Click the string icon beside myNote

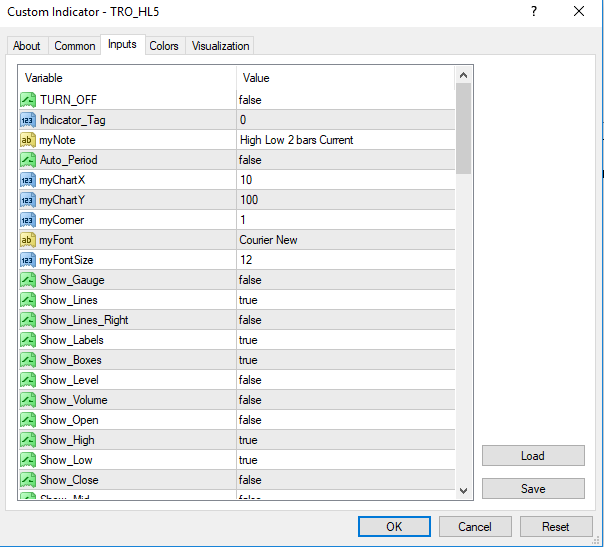click(28, 140)
